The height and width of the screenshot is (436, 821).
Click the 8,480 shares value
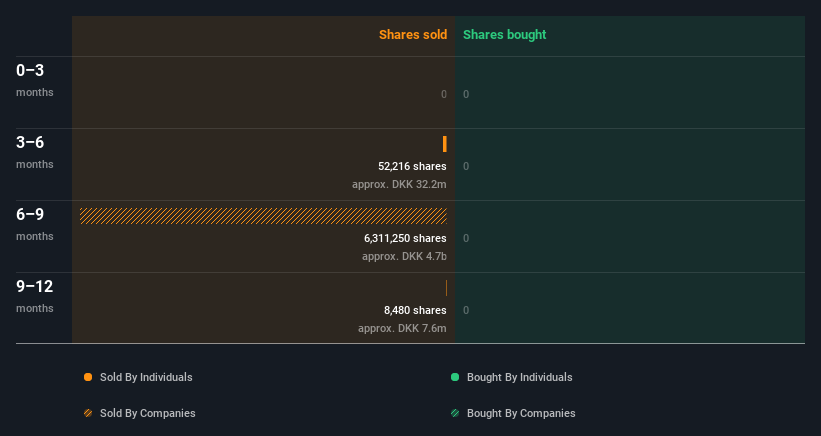pyautogui.click(x=415, y=310)
